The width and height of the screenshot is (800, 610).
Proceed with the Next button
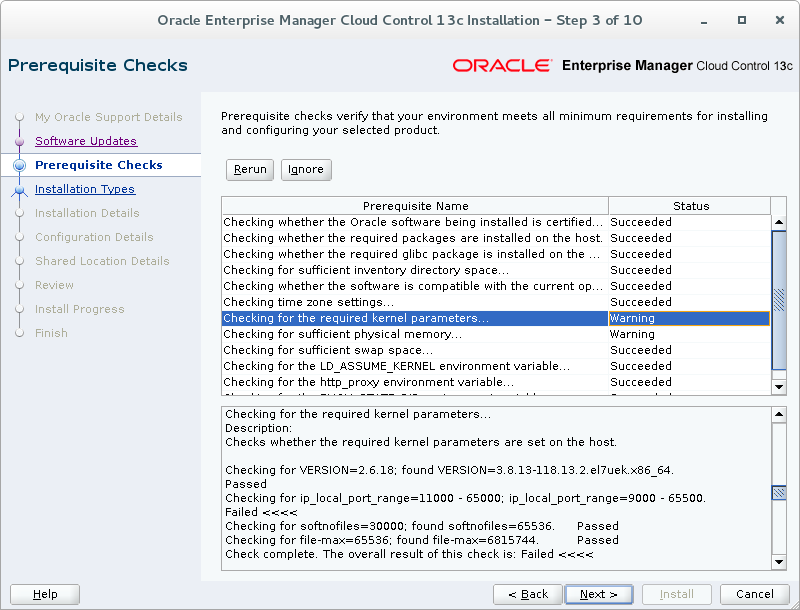click(599, 594)
